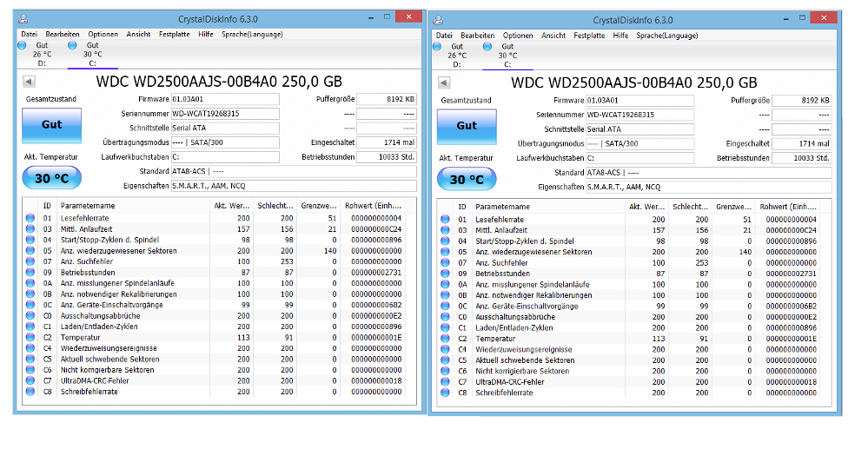The image size is (868, 449).
Task: Click Puffergröße field in left window
Action: [387, 99]
